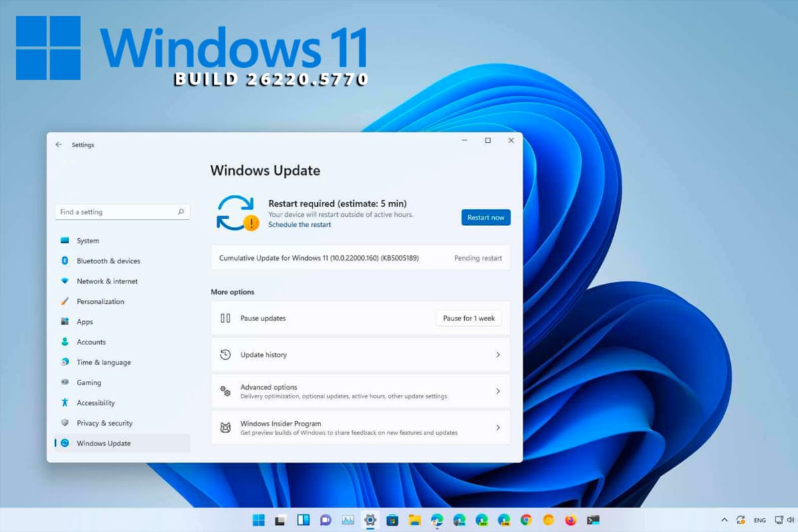Click the Restart now button
The image size is (798, 532).
(485, 217)
